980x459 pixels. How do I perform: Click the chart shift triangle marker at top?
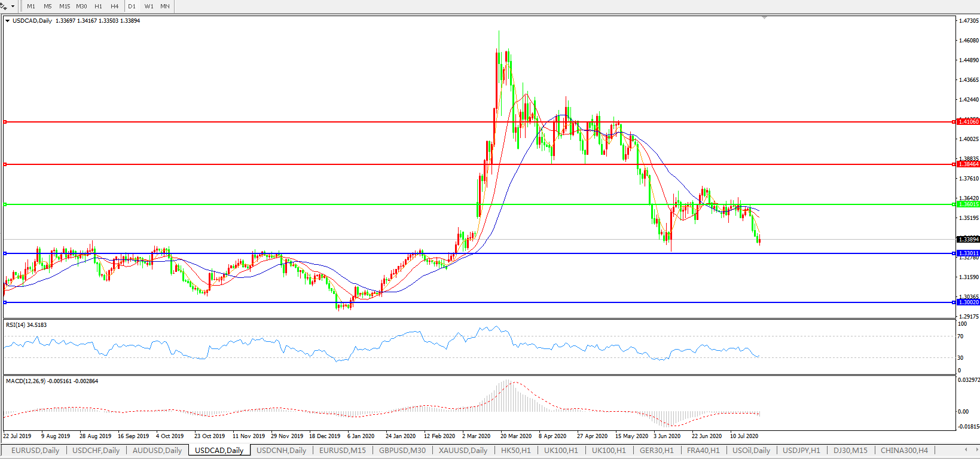(x=764, y=18)
